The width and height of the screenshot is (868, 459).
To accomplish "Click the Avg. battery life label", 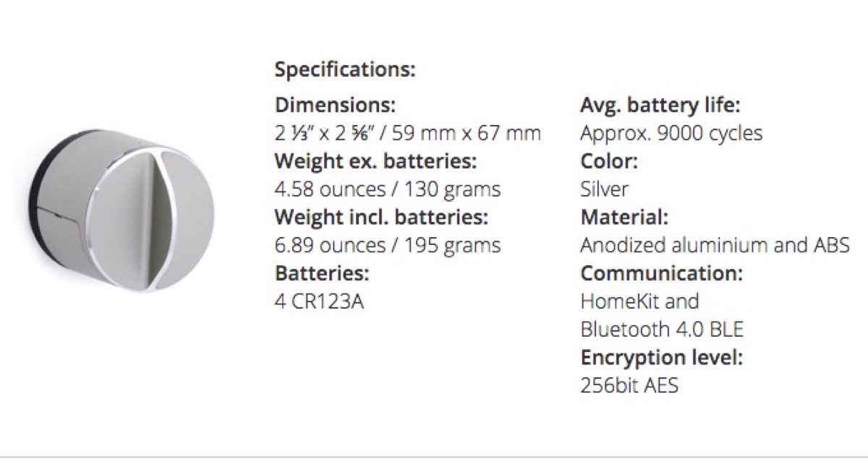I will pos(660,106).
